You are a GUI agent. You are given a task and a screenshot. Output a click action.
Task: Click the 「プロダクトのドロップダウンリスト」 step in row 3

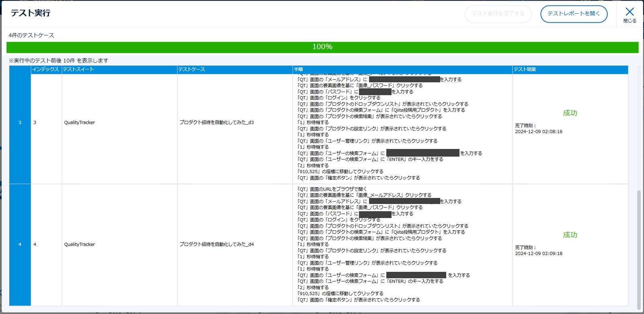point(383,104)
